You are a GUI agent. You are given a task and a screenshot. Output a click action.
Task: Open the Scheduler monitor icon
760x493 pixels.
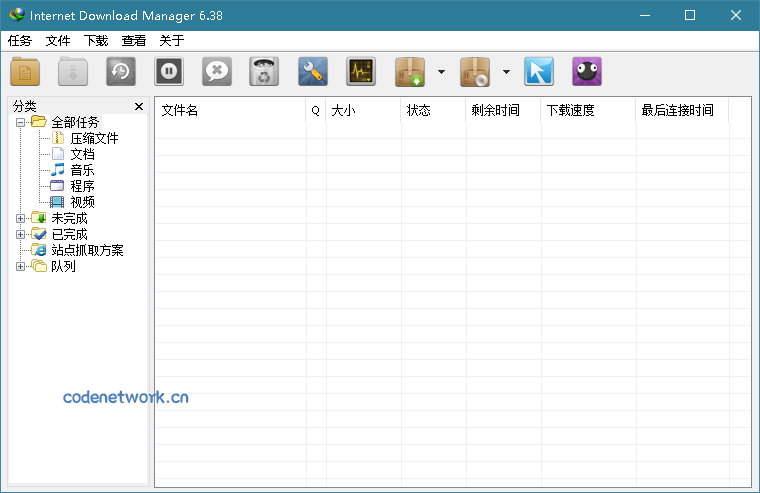point(361,72)
